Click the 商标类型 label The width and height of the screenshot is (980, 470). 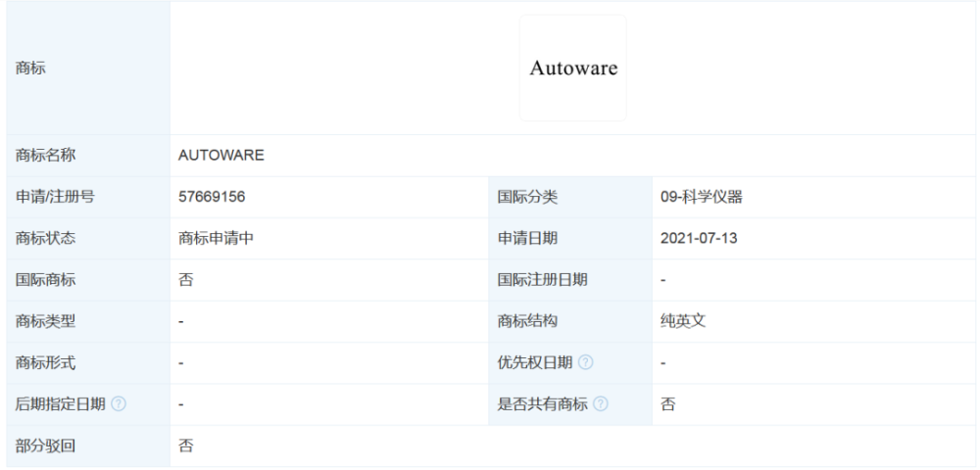(x=46, y=321)
